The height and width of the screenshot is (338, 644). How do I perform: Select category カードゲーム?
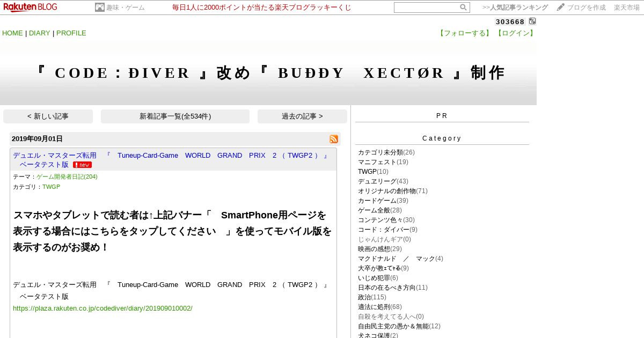(377, 201)
